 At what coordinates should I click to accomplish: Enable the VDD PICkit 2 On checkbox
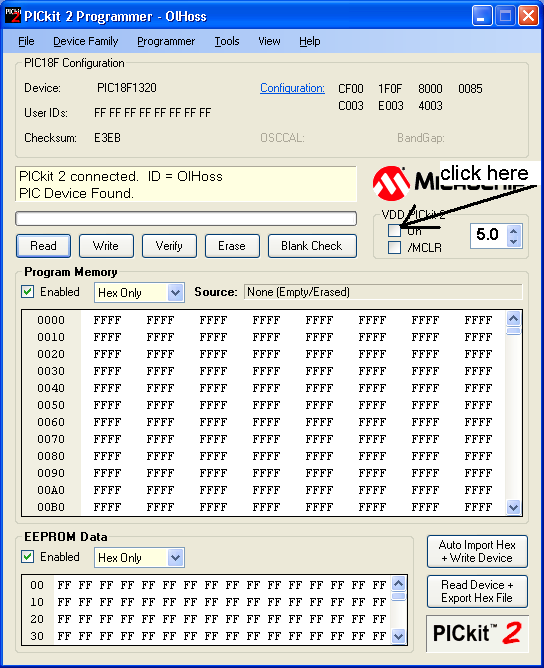[x=394, y=230]
